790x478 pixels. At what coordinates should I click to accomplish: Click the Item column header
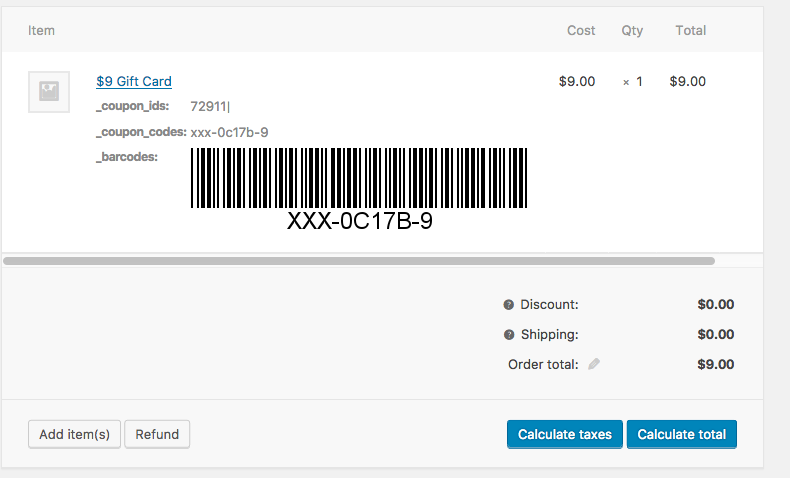(x=41, y=31)
